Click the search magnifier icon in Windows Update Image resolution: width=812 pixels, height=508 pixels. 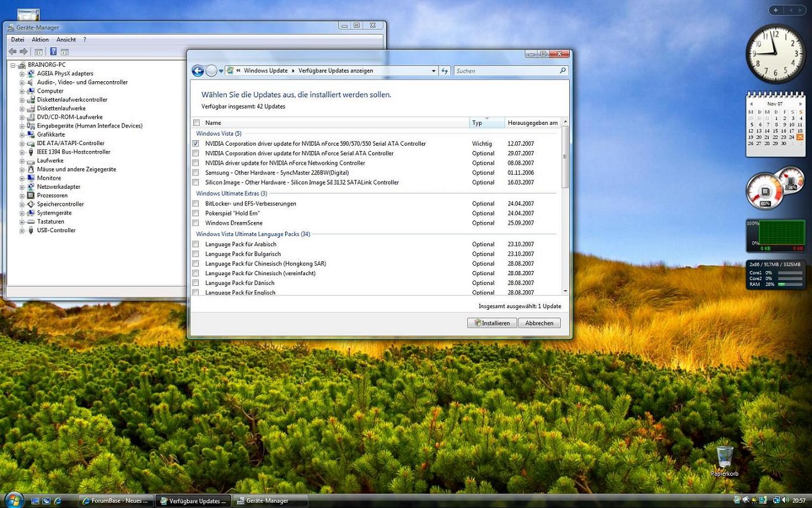point(563,70)
